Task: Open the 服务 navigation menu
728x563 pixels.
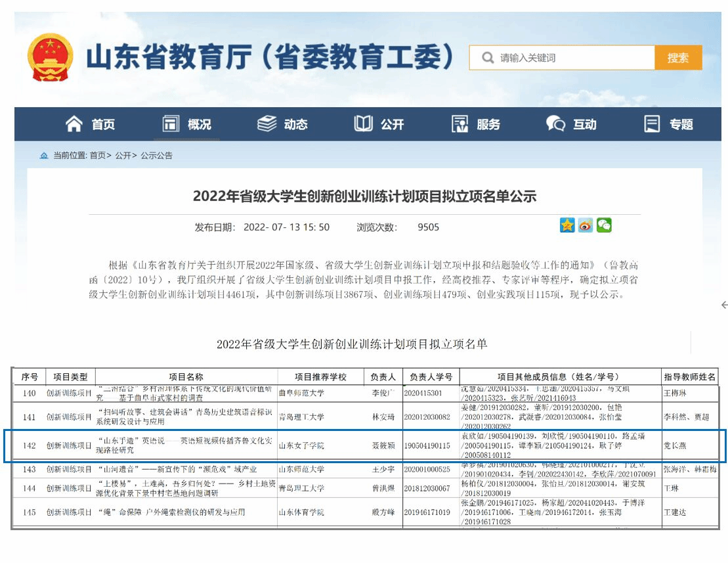Action: coord(477,124)
